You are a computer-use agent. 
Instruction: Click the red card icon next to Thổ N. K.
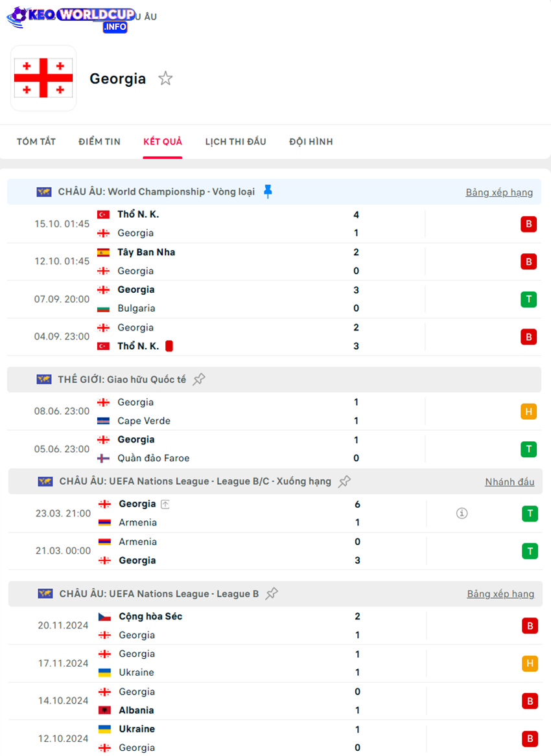click(x=169, y=346)
